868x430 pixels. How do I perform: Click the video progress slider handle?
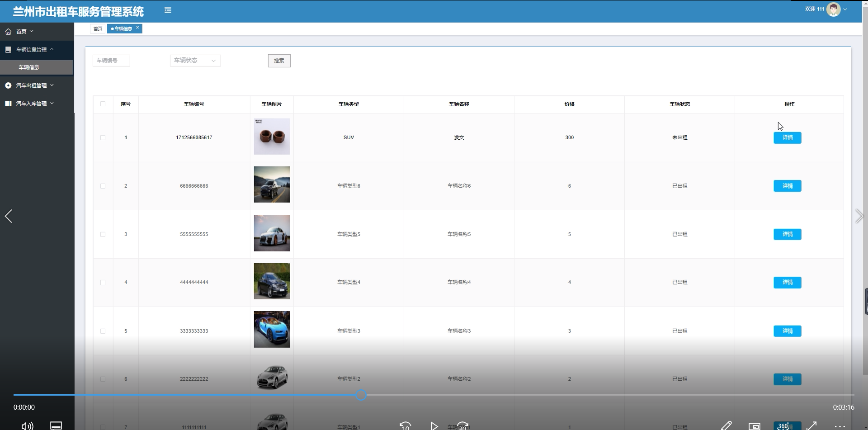361,395
